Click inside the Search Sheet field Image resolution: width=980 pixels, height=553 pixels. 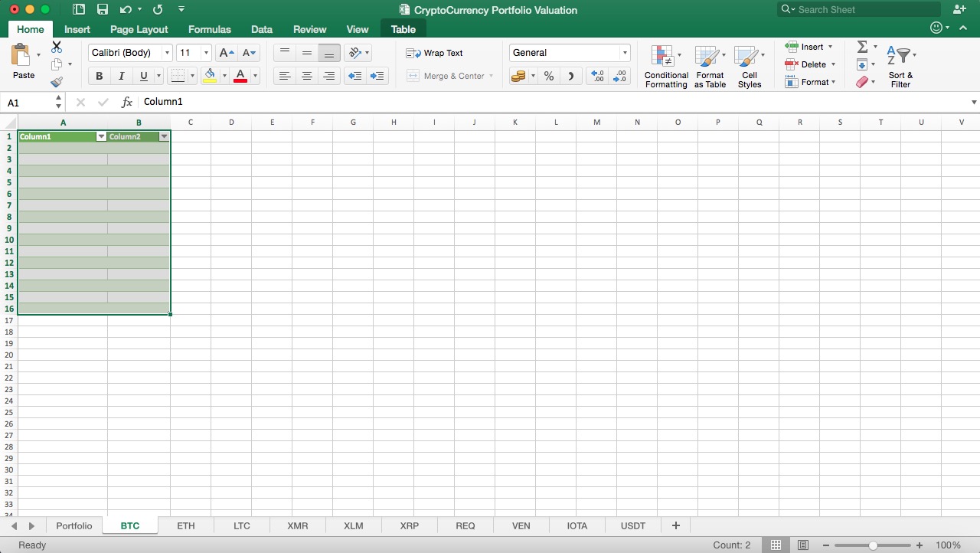point(857,9)
